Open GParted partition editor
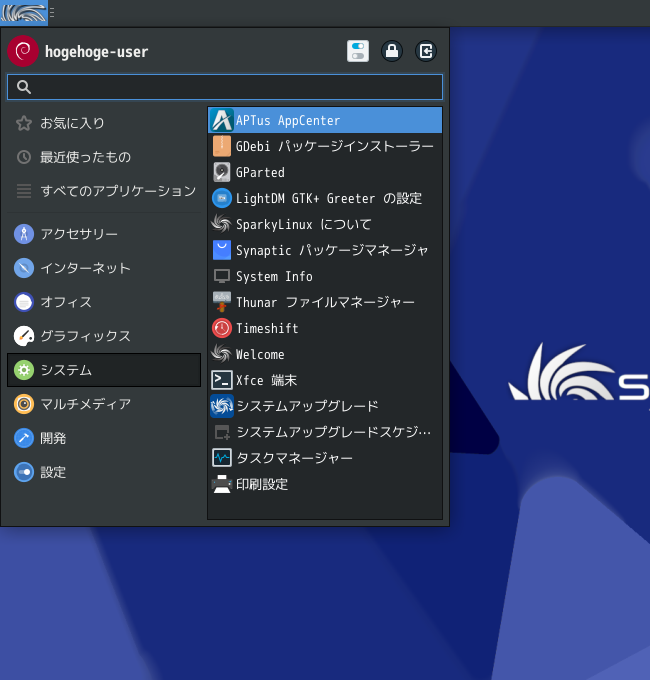Image resolution: width=650 pixels, height=680 pixels. 325,172
